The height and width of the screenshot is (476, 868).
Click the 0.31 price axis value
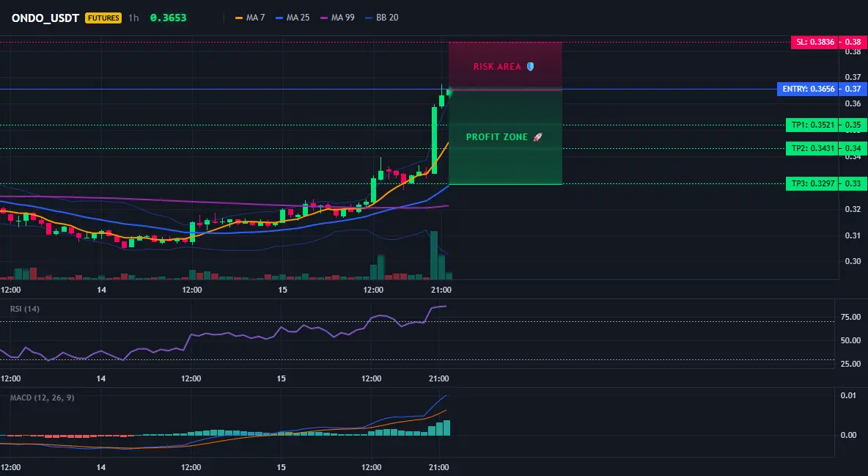tap(853, 235)
